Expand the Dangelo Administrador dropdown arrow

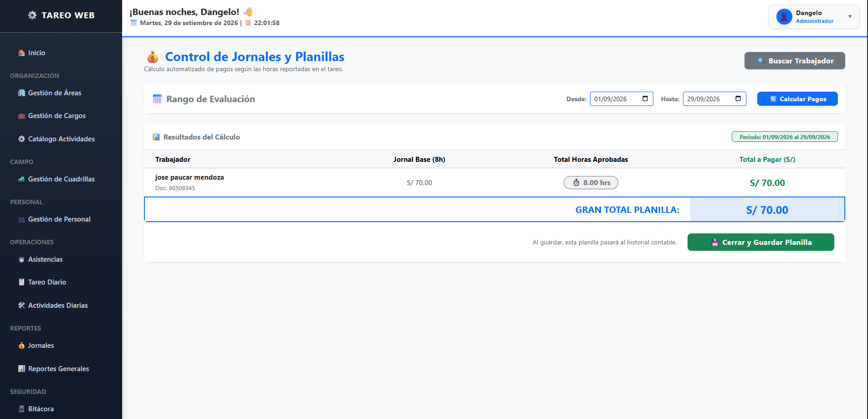[x=850, y=17]
